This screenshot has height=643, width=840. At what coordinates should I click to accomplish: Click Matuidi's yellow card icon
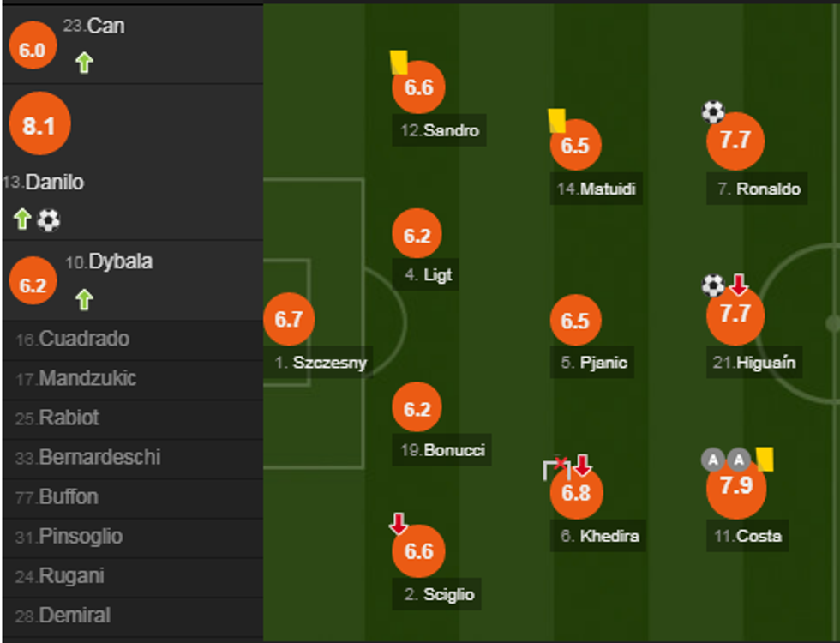(x=557, y=120)
